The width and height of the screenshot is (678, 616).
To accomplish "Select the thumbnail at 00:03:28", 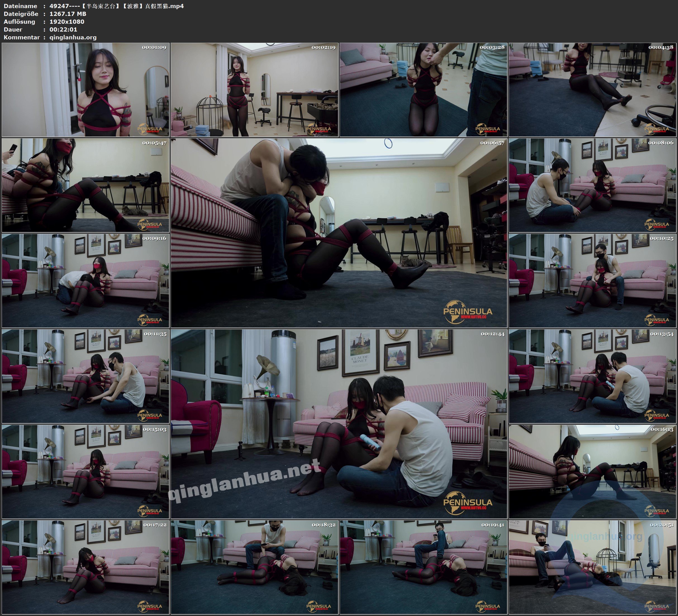I will pos(424,90).
